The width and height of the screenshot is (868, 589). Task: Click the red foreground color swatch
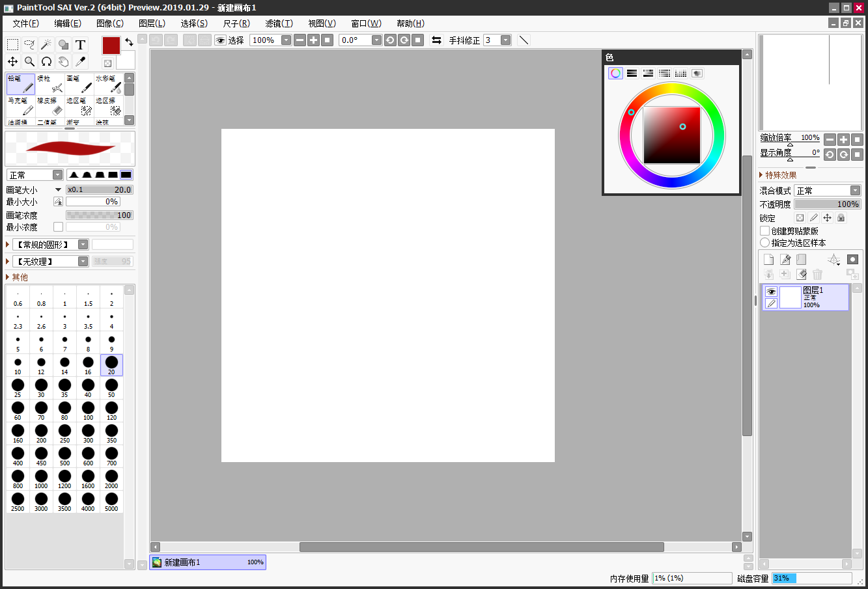pos(111,46)
